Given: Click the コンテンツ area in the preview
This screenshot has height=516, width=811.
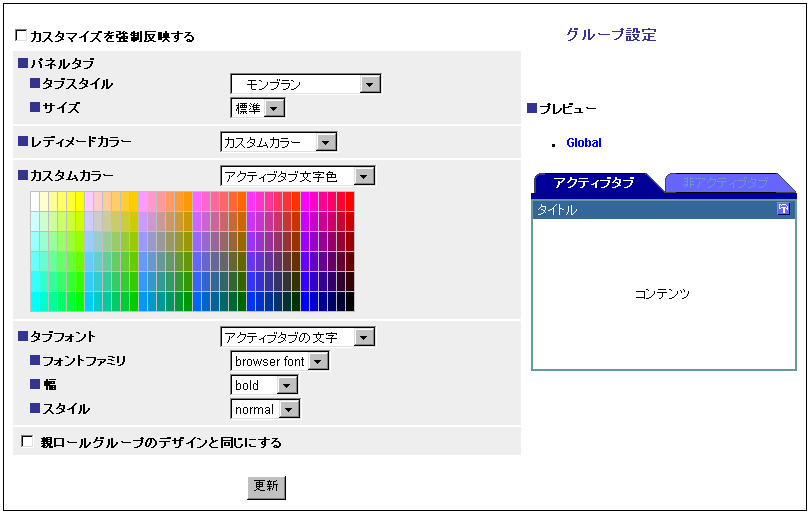Looking at the screenshot, I should pos(664,294).
